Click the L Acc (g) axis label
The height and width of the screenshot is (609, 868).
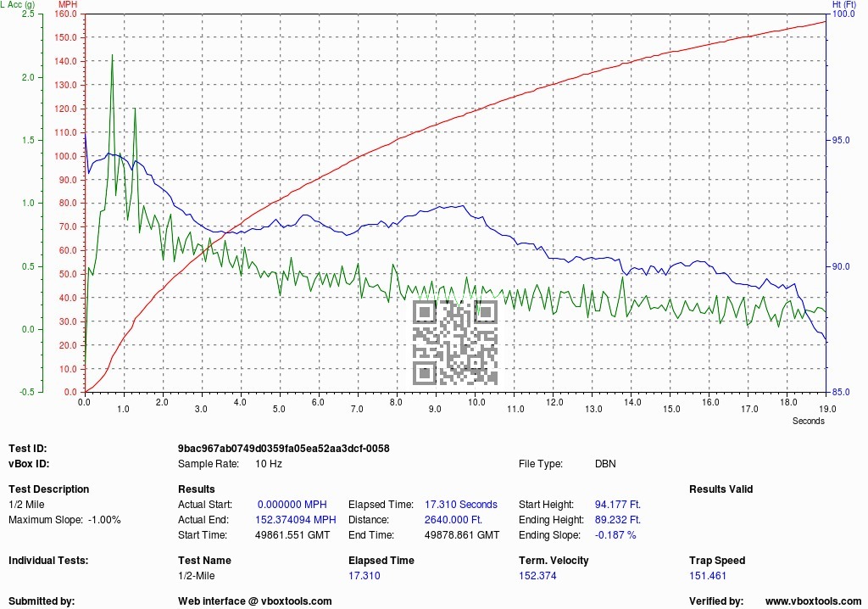[18, 4]
